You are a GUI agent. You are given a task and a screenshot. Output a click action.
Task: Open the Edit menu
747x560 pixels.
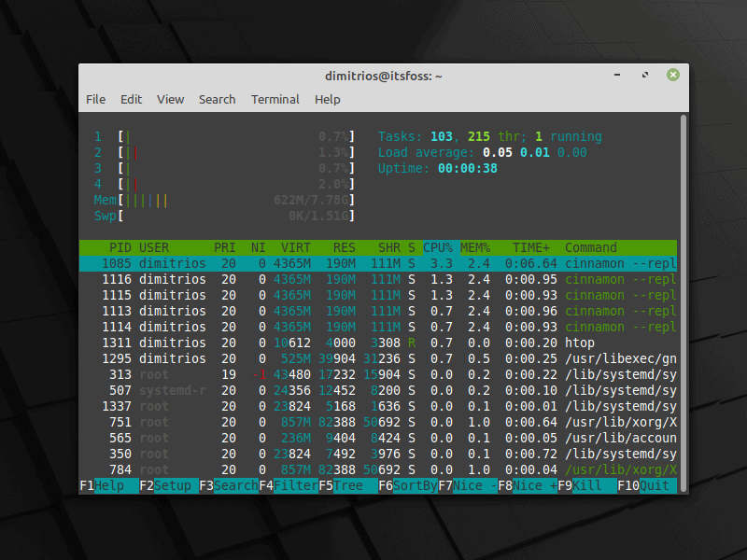[x=131, y=100]
